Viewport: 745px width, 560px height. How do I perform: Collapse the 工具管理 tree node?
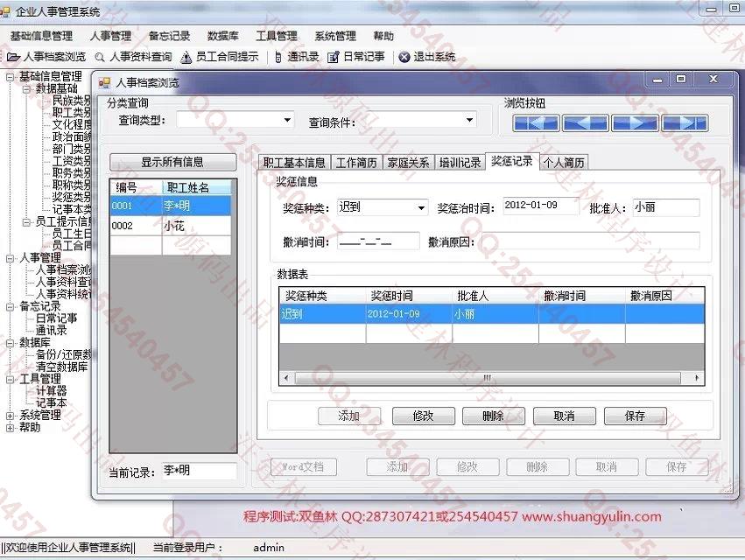click(10, 379)
